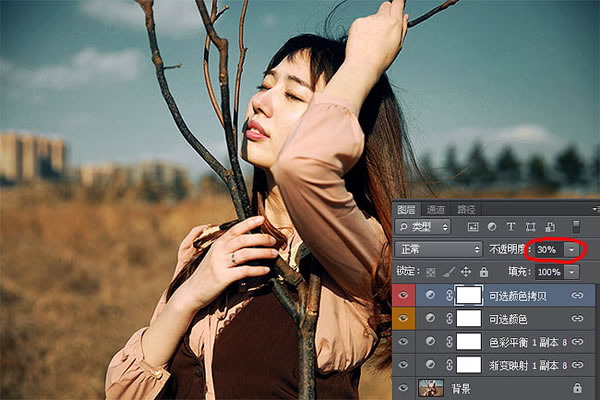Click the lock image pixels brush icon
Image resolution: width=600 pixels, height=400 pixels.
[449, 271]
